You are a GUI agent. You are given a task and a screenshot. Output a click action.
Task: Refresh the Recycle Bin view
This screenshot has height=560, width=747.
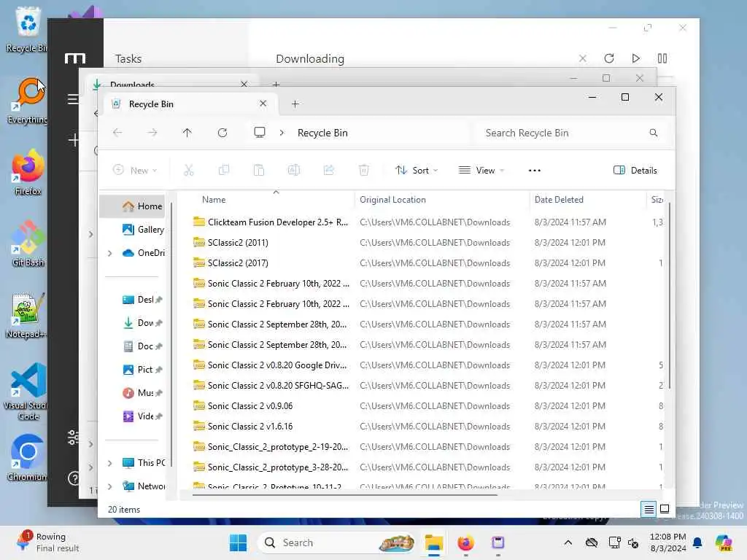(222, 133)
